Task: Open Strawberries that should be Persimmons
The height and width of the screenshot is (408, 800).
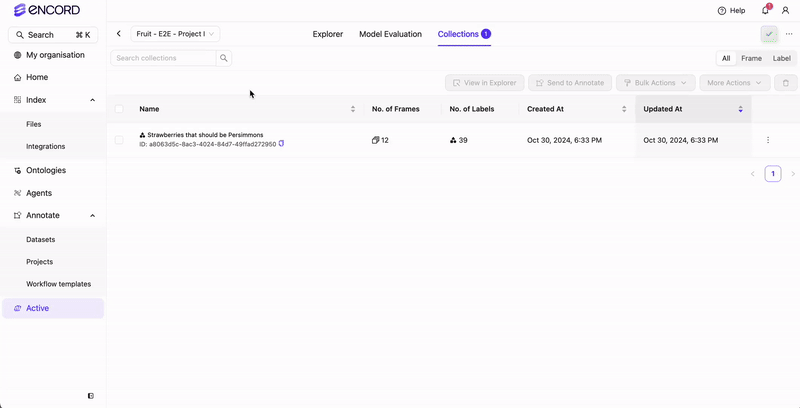Action: click(205, 135)
